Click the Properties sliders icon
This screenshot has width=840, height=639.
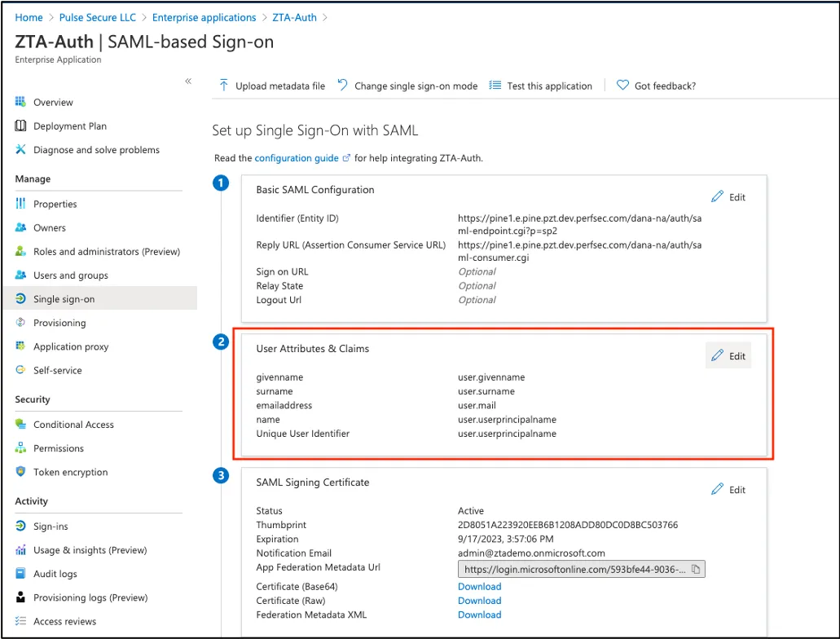[20, 203]
